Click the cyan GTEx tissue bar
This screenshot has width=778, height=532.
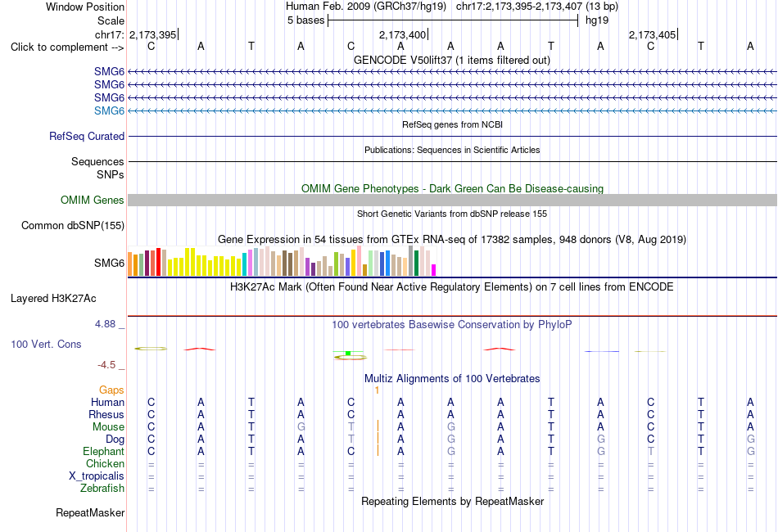(245, 264)
